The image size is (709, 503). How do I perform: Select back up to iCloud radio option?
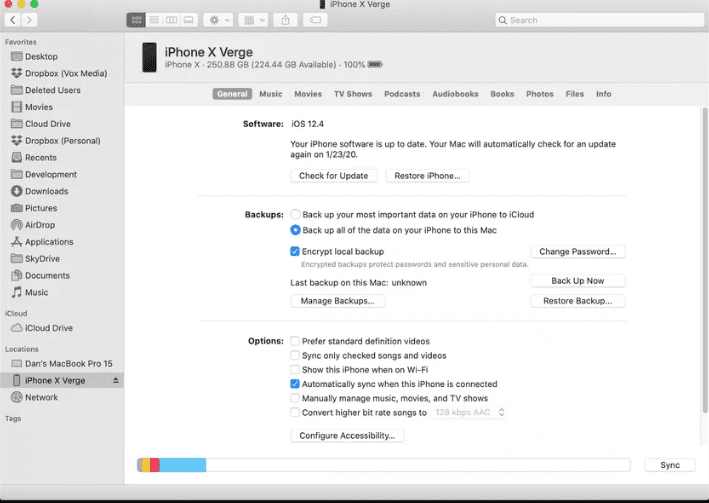[x=295, y=214]
